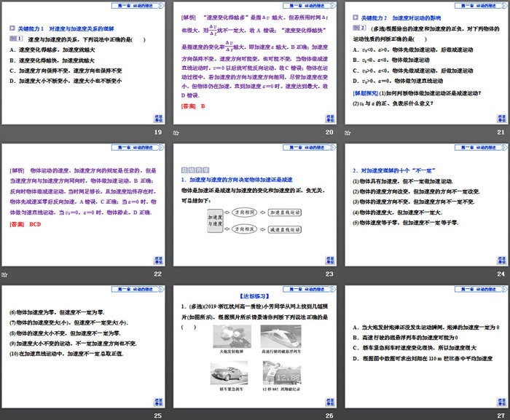The height and width of the screenshot is (420, 510).
Task: Click the animation star icon below slide 20
Action: pyautogui.click(x=176, y=133)
